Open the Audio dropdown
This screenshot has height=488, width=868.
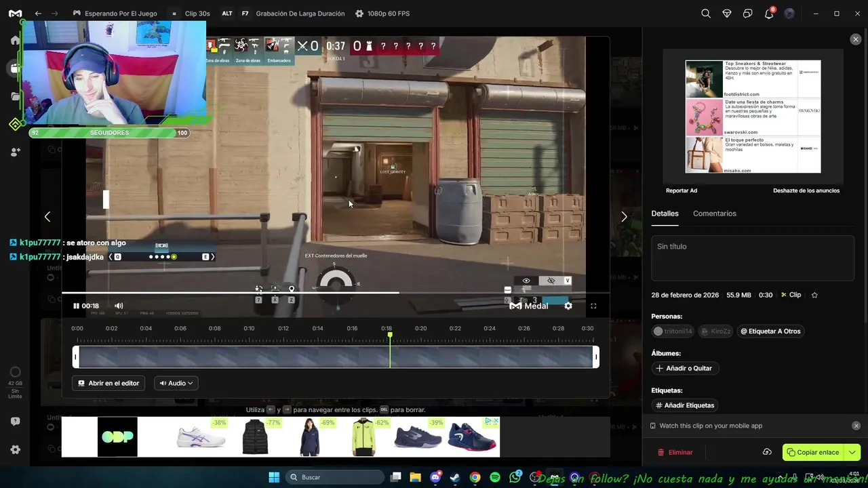coord(176,383)
